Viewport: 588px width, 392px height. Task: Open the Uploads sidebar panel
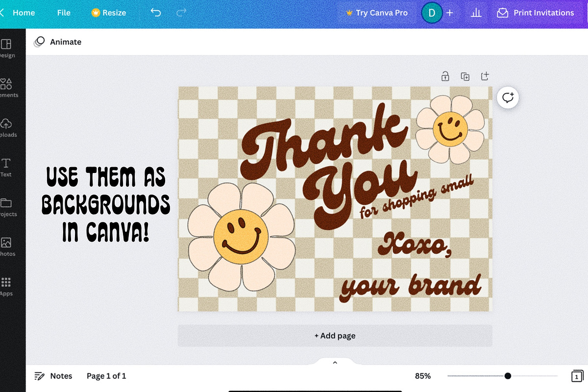click(x=7, y=128)
